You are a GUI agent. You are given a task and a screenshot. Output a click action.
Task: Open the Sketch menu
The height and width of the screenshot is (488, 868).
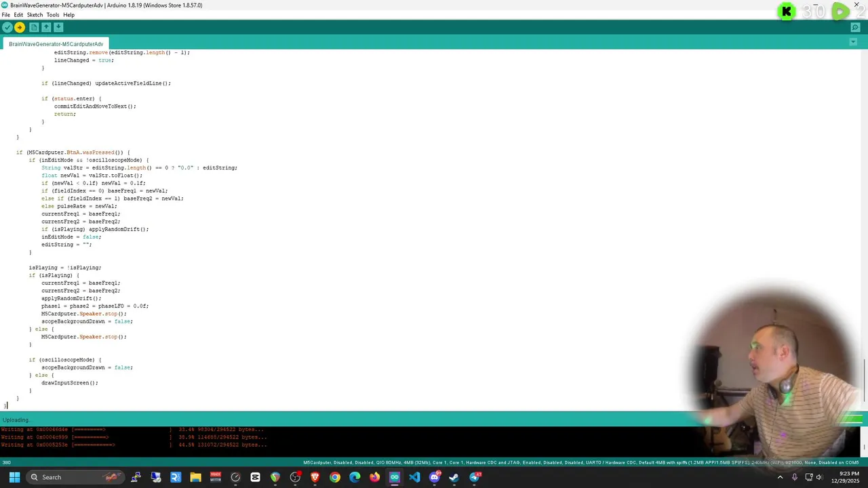(x=35, y=15)
